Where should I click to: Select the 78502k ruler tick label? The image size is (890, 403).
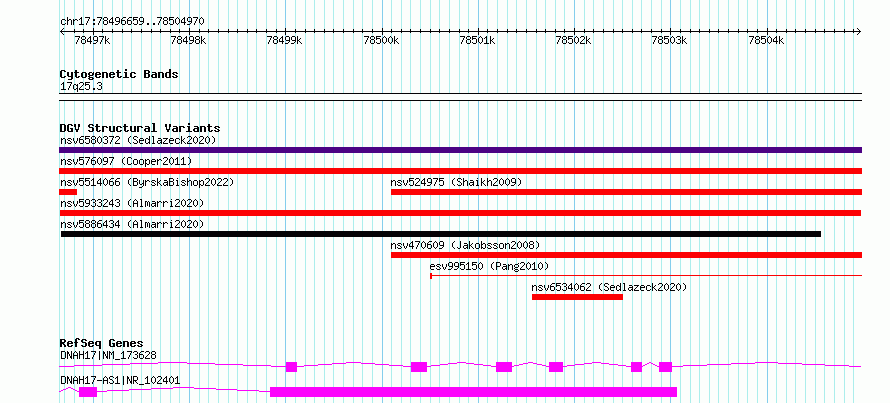click(574, 40)
